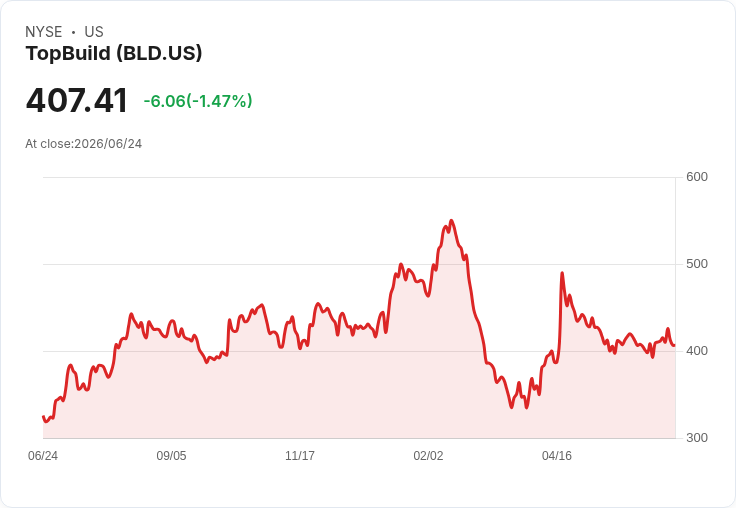Click the 09/05 date axis label
This screenshot has height=508, width=736.
pyautogui.click(x=171, y=455)
